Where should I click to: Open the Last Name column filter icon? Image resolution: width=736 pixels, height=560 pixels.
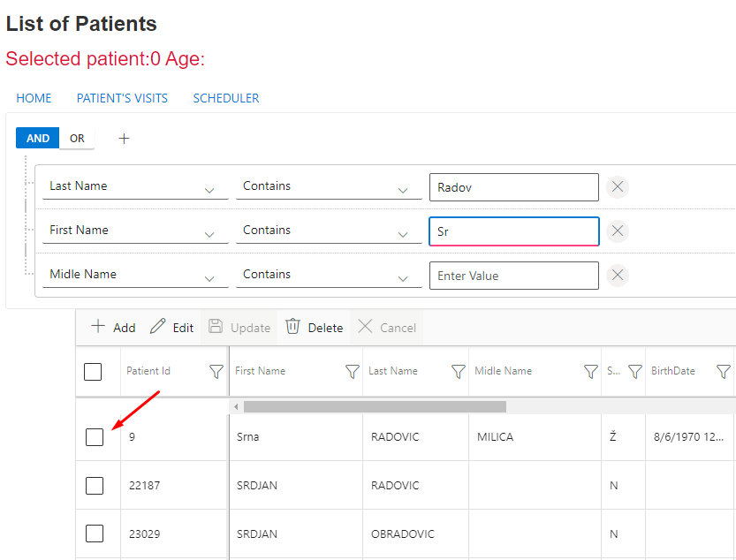coord(458,372)
